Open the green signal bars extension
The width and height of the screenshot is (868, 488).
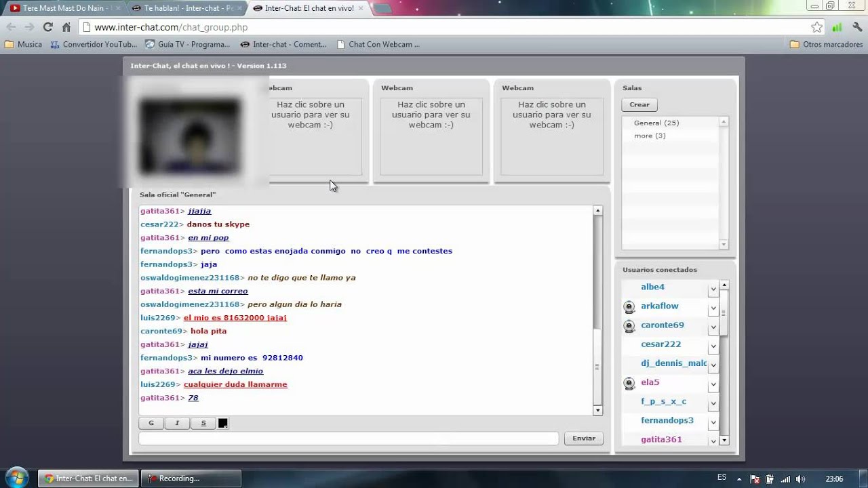point(837,27)
